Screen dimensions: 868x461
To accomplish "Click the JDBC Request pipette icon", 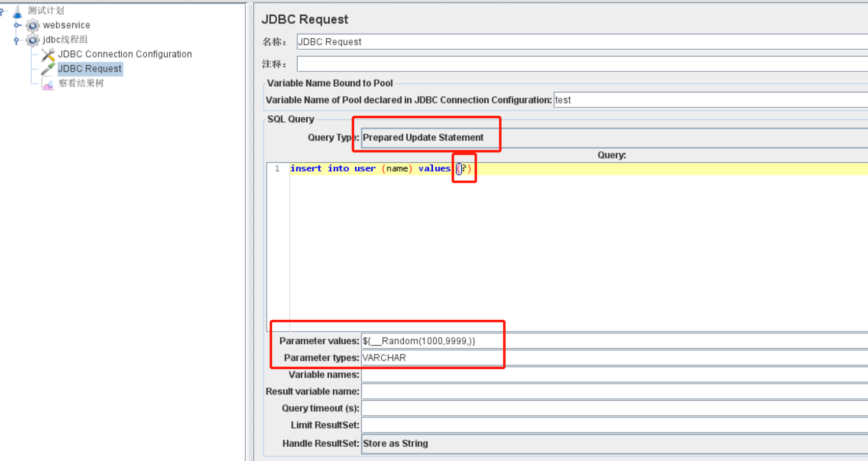I will point(48,68).
